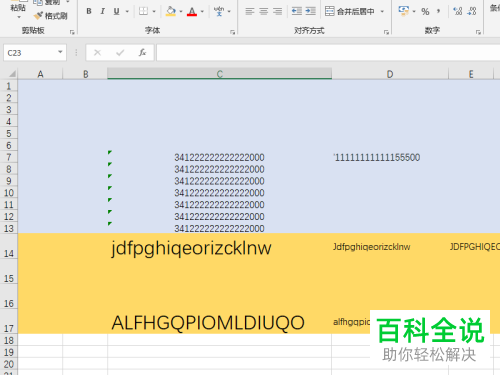The height and width of the screenshot is (375, 500).
Task: Increase the cell indent
Action: [x=310, y=11]
